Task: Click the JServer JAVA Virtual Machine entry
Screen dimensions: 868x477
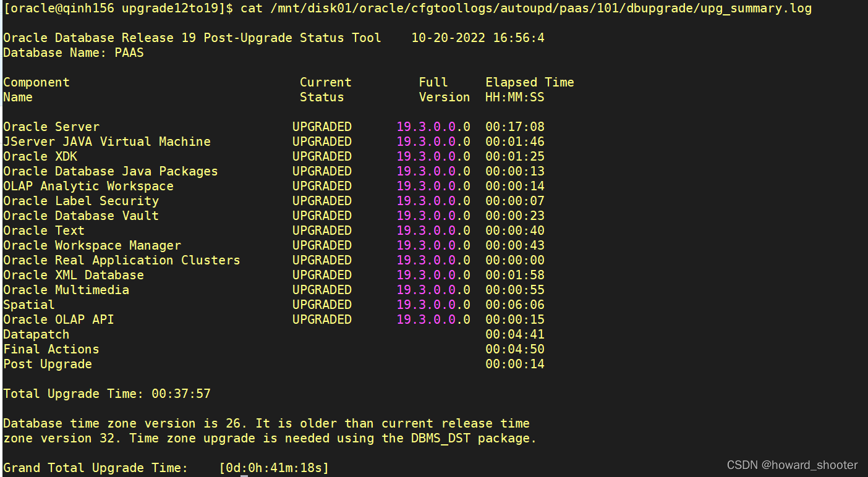Action: pyautogui.click(x=107, y=141)
